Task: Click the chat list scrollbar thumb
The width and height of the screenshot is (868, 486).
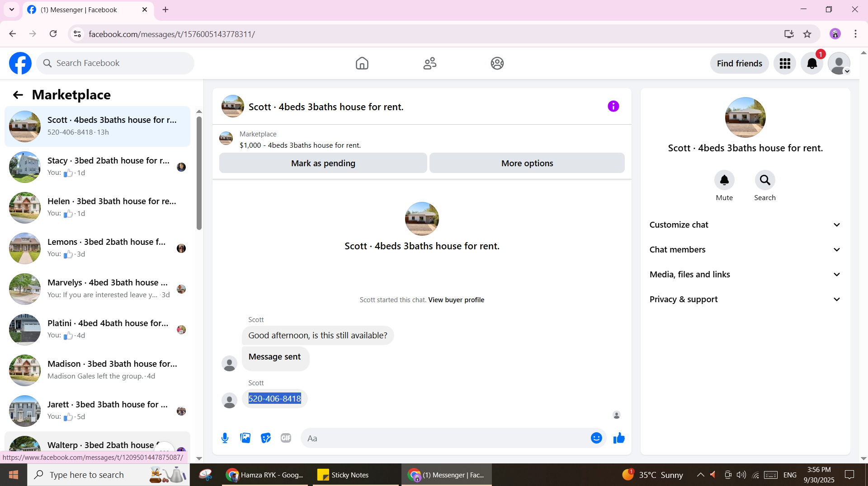Action: pyautogui.click(x=199, y=173)
